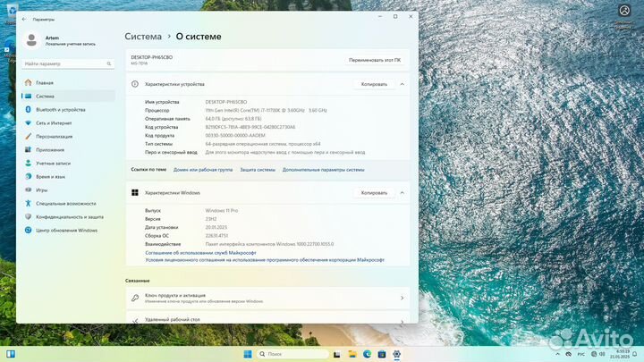Screen dimensions: 644x362
Task: Open 'Домен или рабочая группа' link
Action: click(203, 170)
